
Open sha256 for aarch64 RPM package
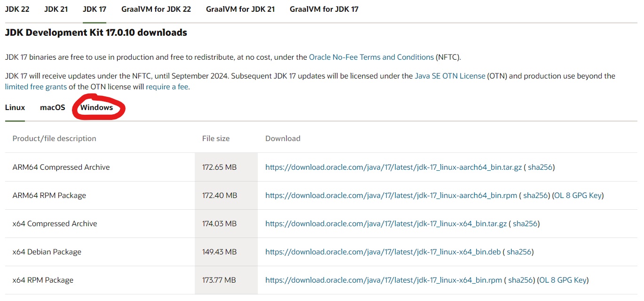pos(535,195)
